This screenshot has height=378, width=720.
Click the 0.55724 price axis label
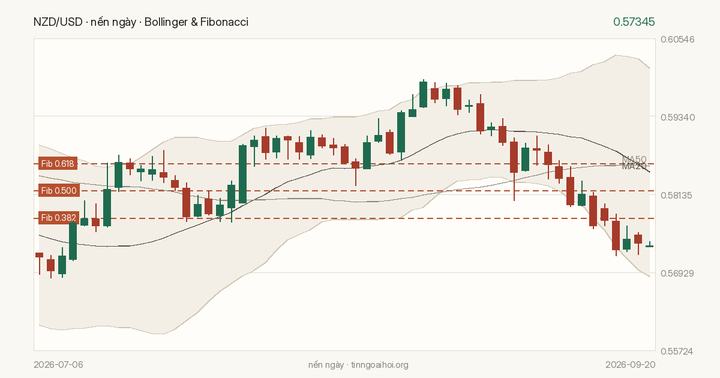tap(677, 351)
